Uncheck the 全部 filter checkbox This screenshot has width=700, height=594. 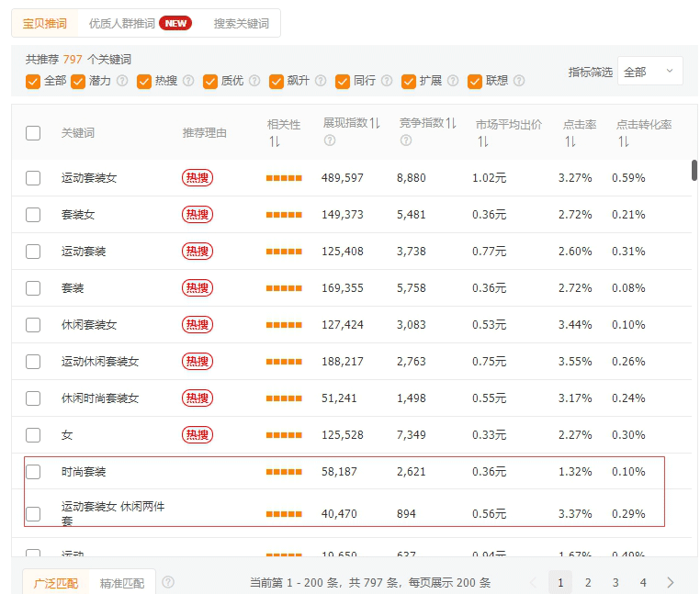point(34,81)
